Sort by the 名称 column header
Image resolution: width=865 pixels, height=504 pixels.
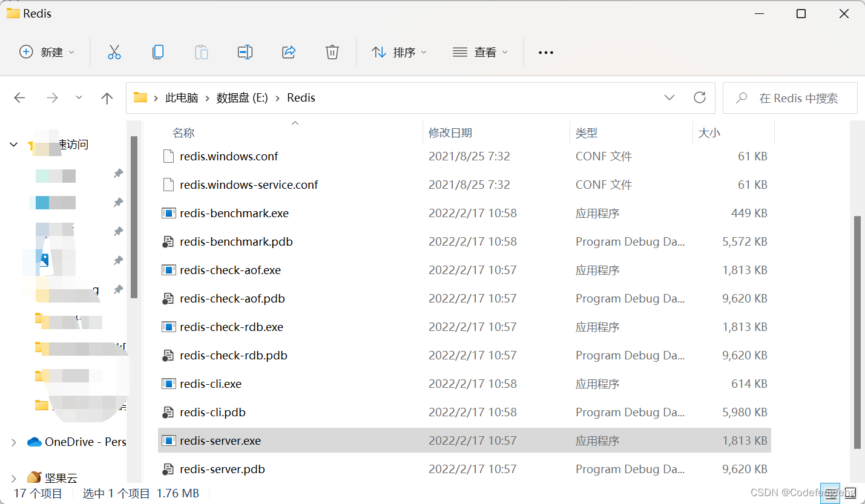183,133
